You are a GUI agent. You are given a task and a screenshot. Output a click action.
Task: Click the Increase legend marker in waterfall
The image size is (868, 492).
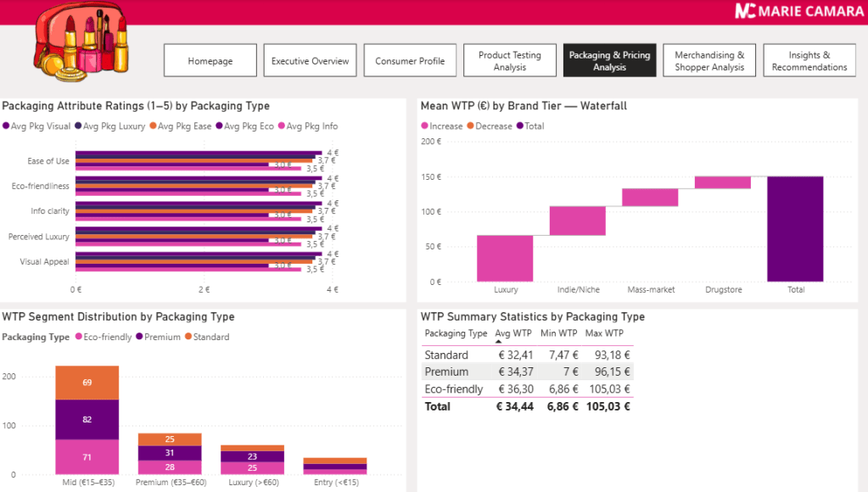(x=425, y=126)
